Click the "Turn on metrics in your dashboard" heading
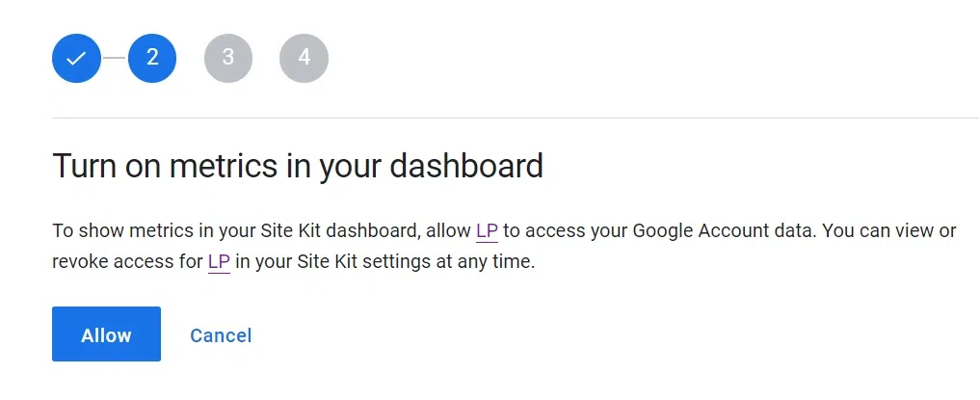The height and width of the screenshot is (400, 980). pyautogui.click(x=298, y=166)
